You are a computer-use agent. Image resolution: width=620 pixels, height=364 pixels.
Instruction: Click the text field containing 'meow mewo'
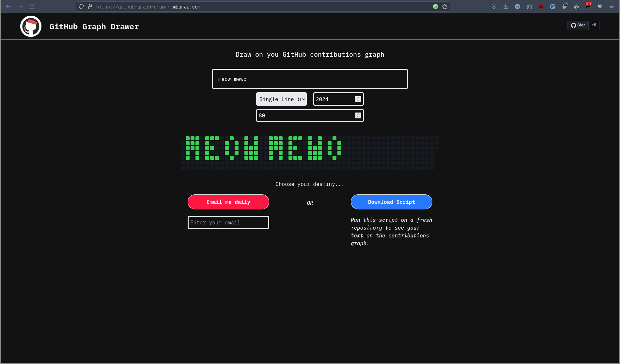click(310, 79)
